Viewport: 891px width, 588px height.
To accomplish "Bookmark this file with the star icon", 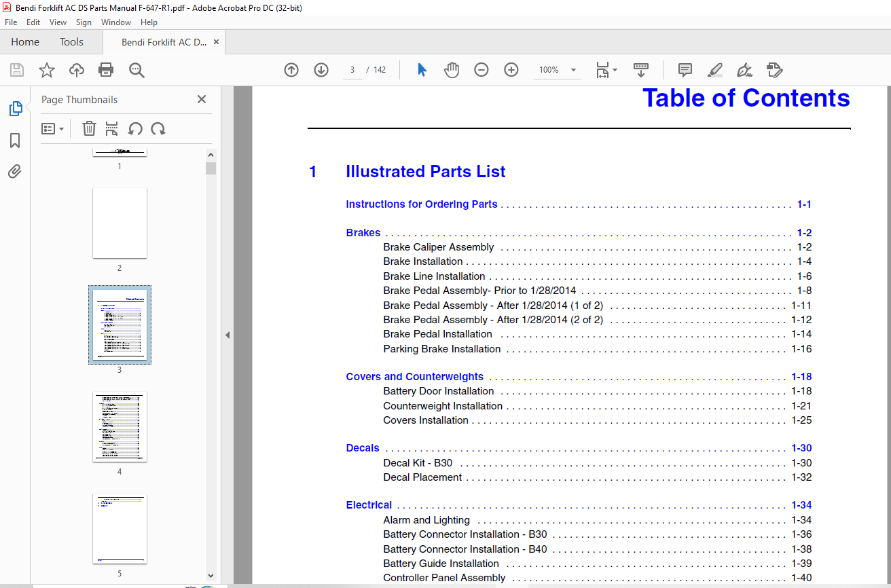I will (x=47, y=70).
